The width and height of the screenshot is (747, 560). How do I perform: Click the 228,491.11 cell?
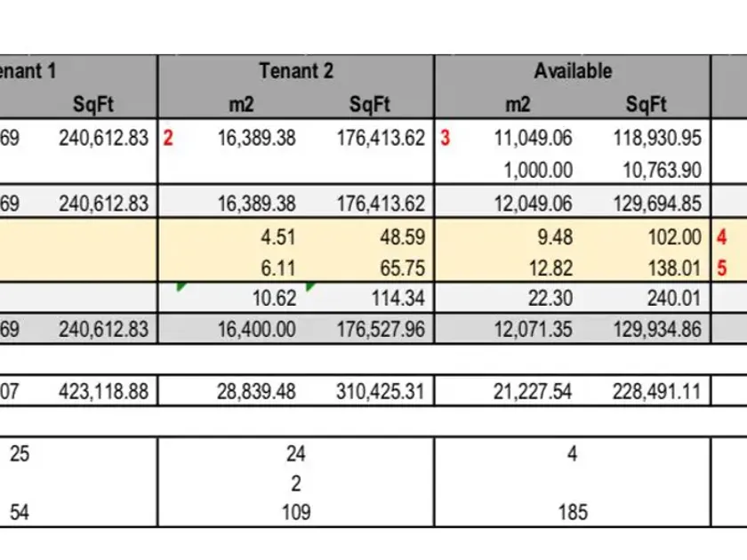coord(656,391)
